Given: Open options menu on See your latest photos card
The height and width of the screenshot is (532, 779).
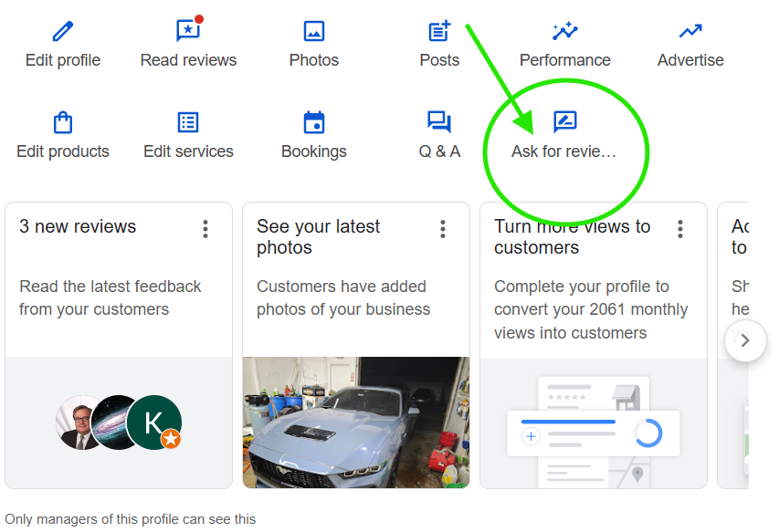Looking at the screenshot, I should (x=443, y=229).
